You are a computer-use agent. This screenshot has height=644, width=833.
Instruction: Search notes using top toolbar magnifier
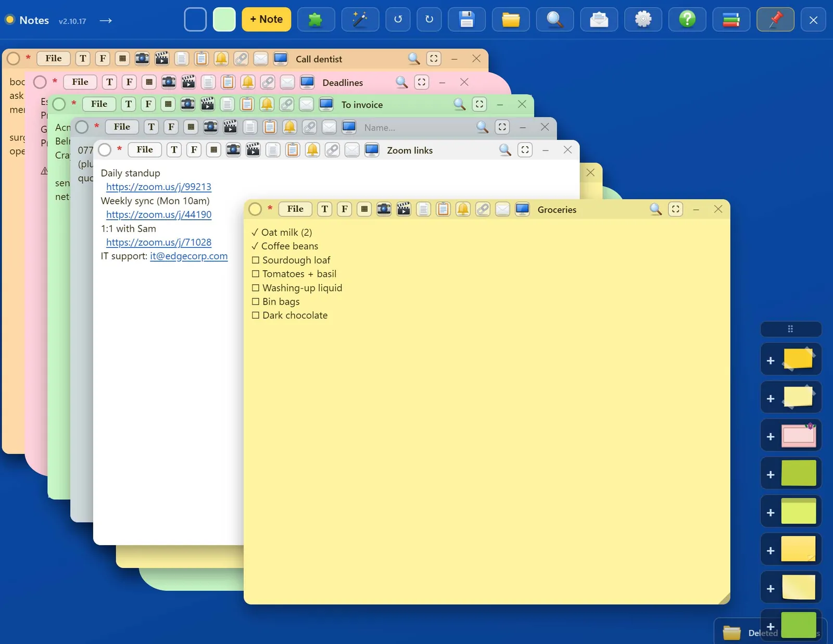click(555, 20)
